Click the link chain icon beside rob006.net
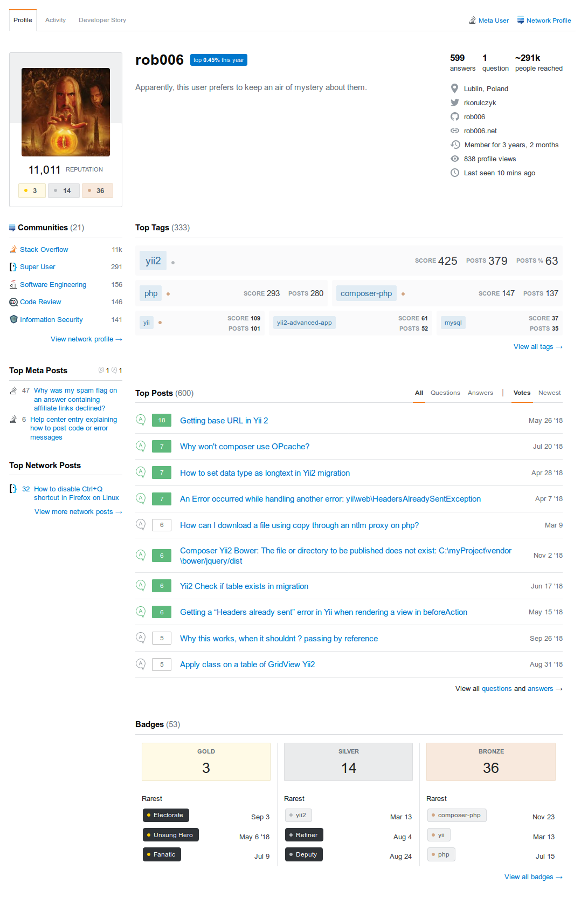The image size is (588, 897). [455, 131]
